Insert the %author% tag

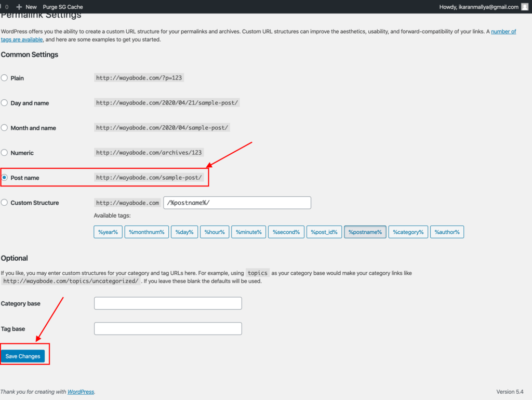tap(447, 232)
